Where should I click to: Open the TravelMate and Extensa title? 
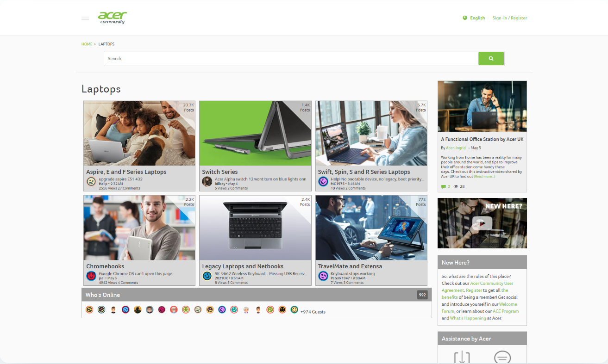tap(350, 266)
